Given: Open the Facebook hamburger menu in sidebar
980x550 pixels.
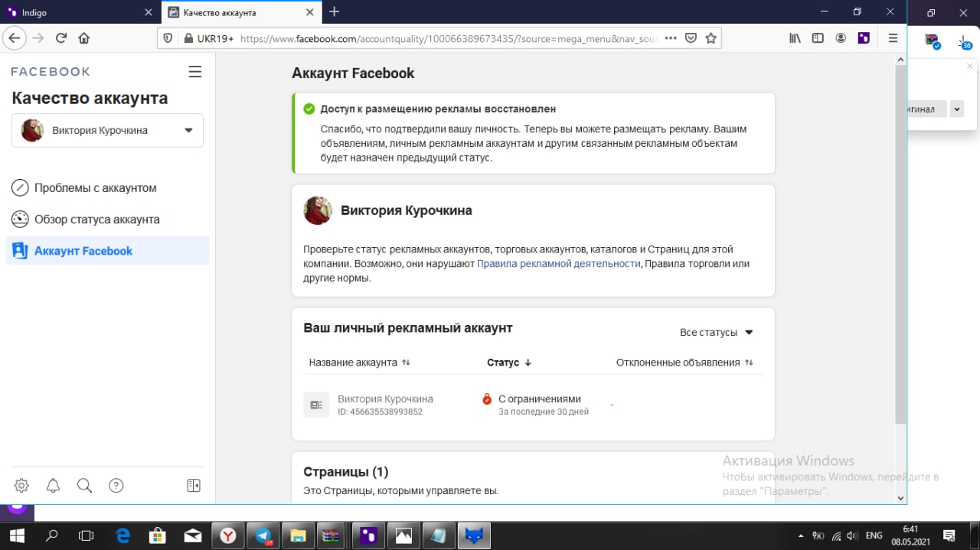Looking at the screenshot, I should 195,72.
